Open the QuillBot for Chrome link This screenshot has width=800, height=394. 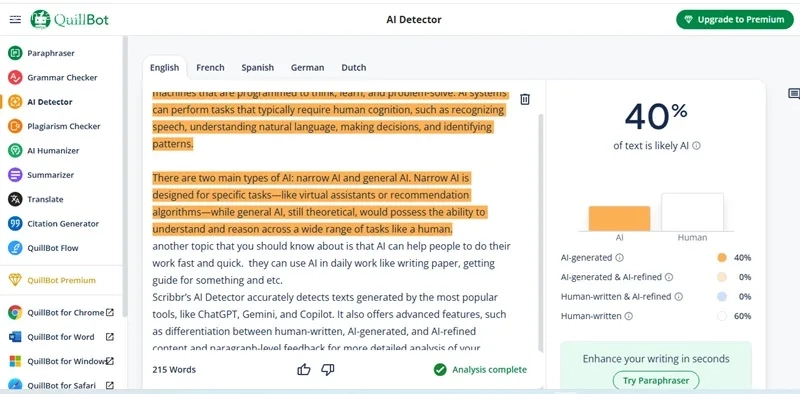coord(65,312)
